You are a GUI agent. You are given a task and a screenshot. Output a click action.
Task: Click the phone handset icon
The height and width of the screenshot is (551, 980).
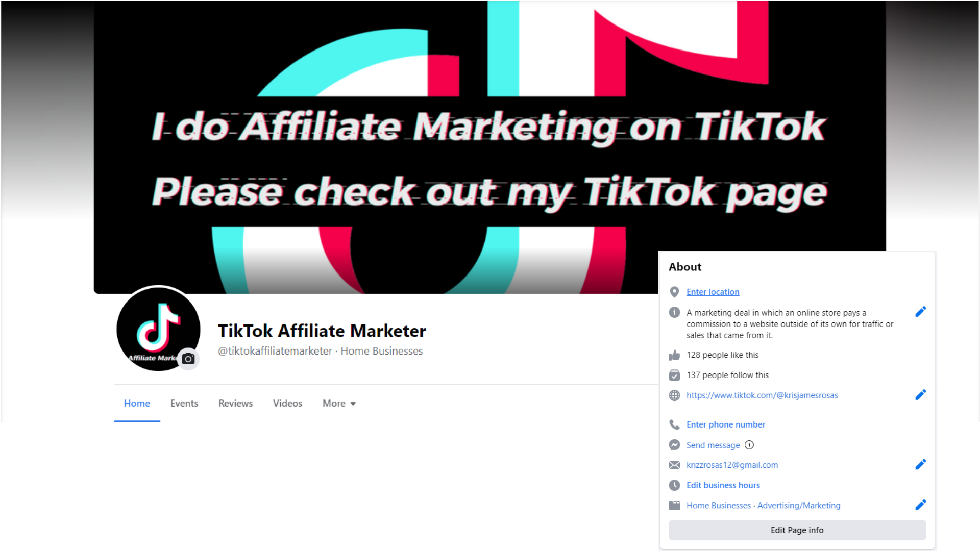click(x=674, y=424)
